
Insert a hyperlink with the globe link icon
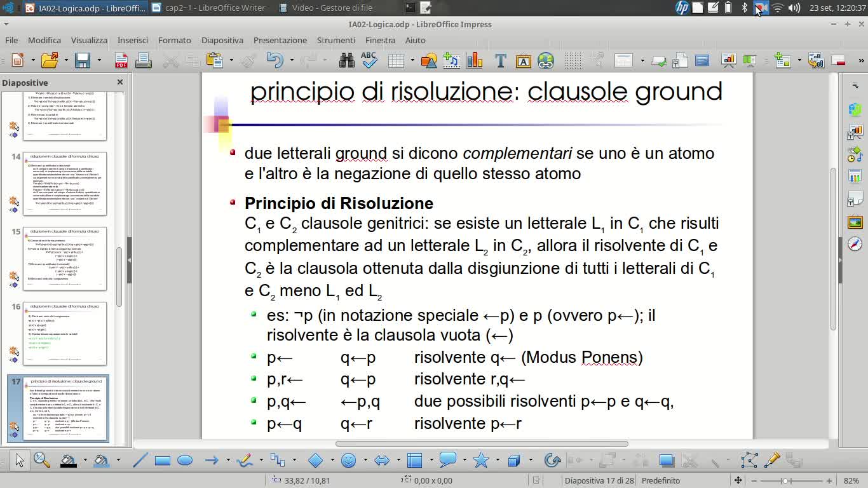(546, 60)
